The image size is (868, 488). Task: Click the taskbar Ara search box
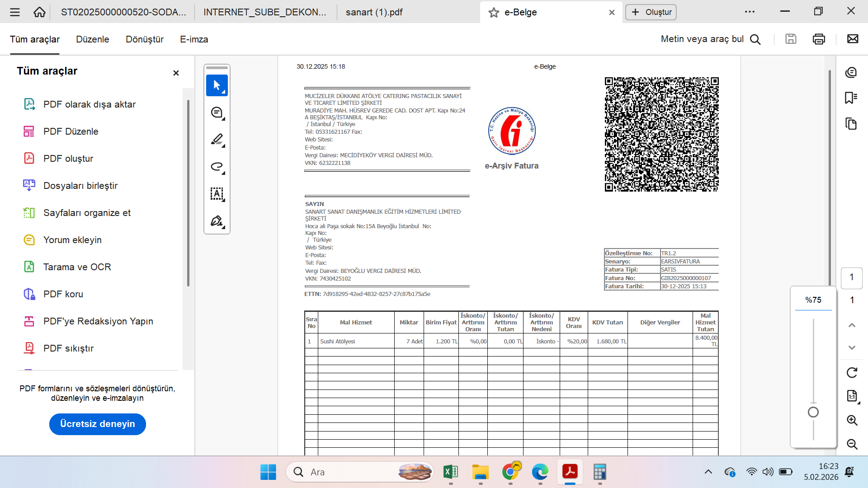pyautogui.click(x=359, y=472)
